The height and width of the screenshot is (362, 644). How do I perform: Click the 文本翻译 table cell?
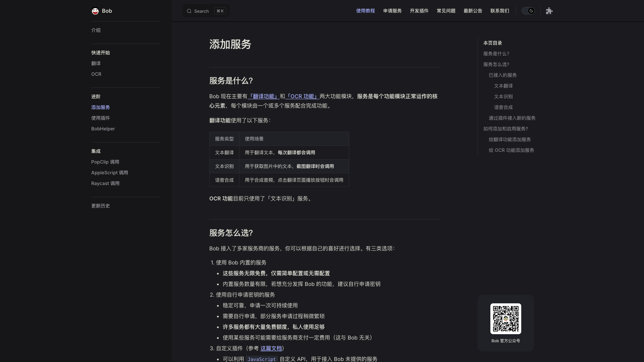point(224,153)
